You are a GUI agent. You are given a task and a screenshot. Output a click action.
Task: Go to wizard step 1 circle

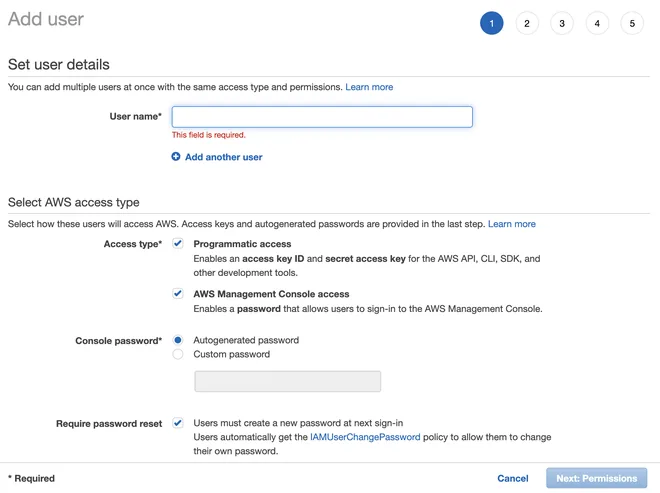click(491, 23)
